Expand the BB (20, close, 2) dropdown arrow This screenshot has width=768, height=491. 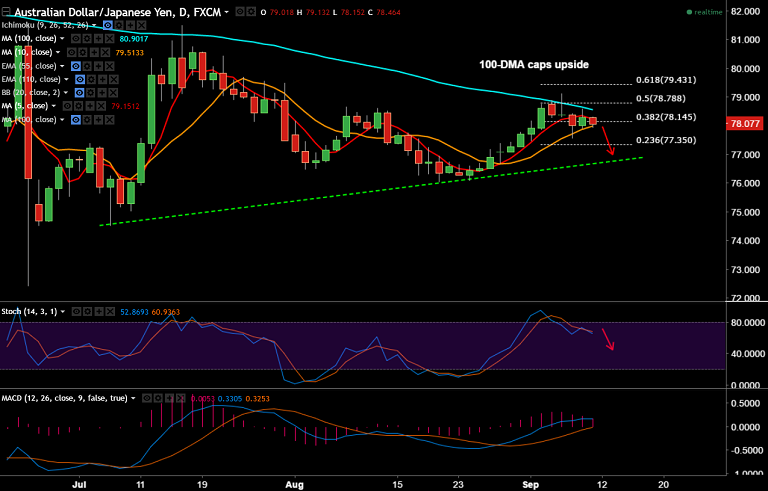(x=66, y=93)
